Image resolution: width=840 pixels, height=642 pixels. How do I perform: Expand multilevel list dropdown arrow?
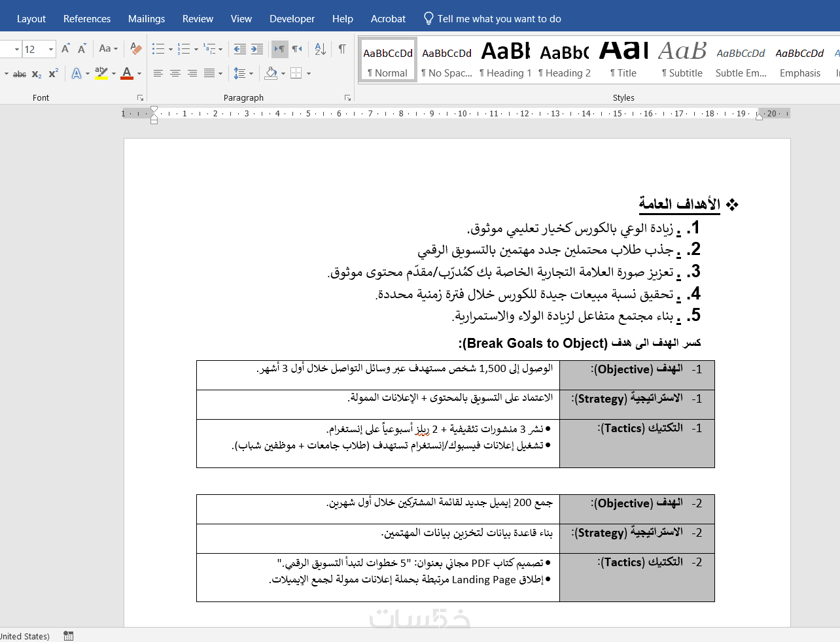pyautogui.click(x=220, y=49)
